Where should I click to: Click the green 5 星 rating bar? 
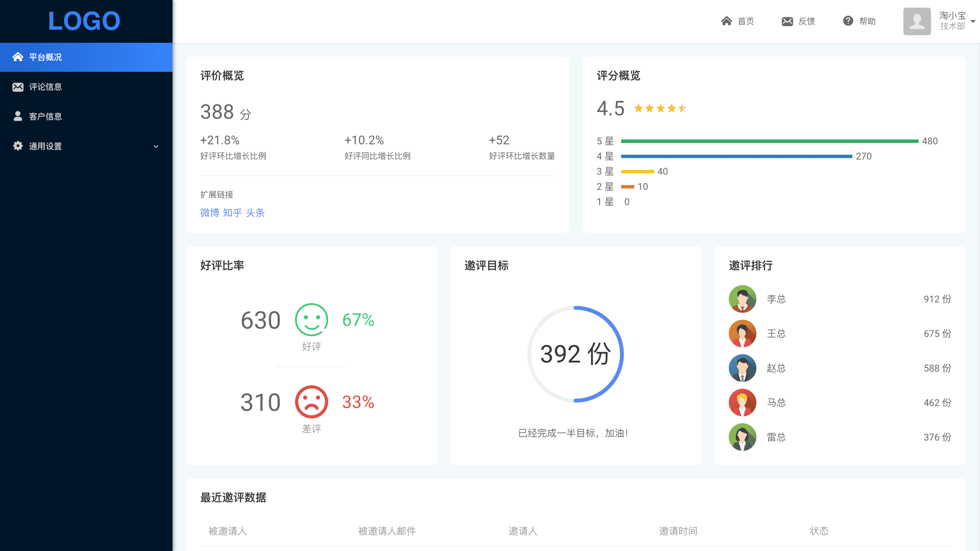coord(770,141)
